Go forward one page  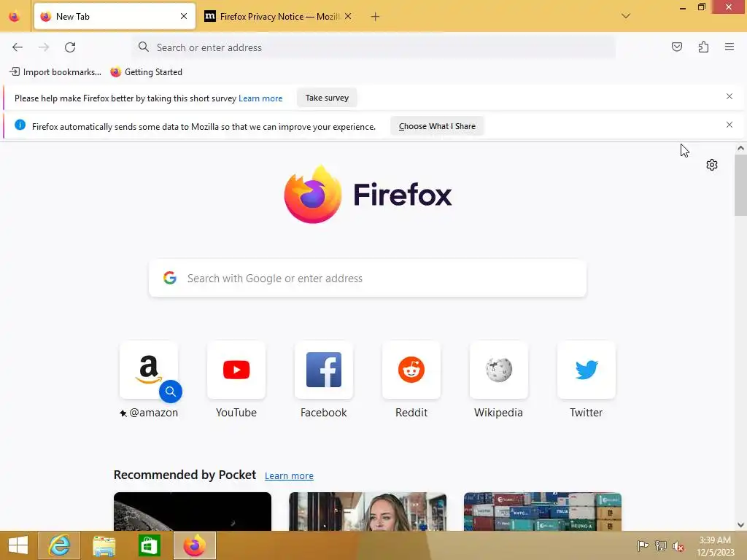(44, 47)
